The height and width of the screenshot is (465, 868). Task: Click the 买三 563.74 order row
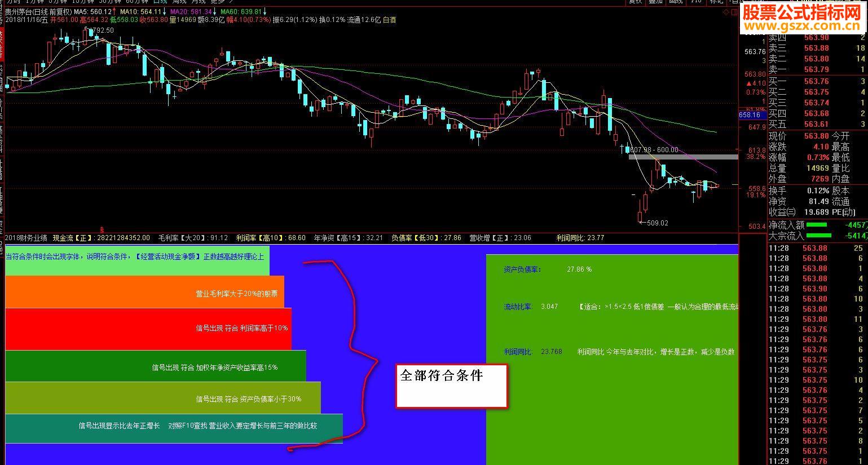click(x=817, y=103)
